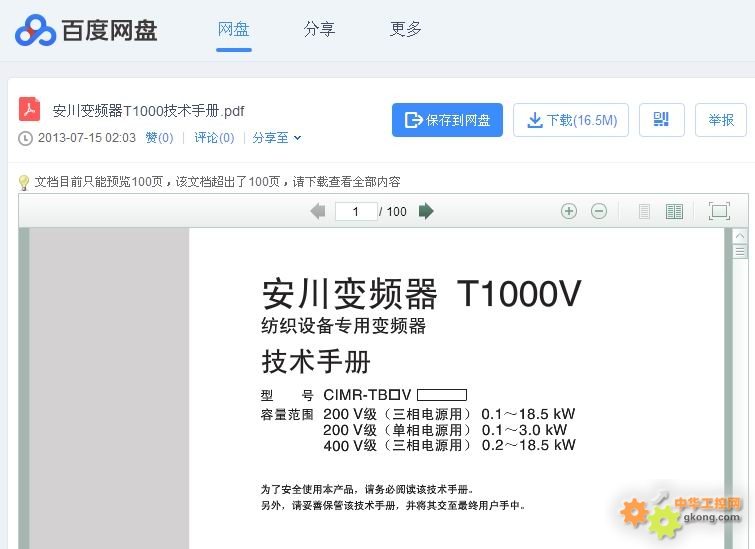This screenshot has width=755, height=549.
Task: Go to the next page arrow
Action: 426,211
